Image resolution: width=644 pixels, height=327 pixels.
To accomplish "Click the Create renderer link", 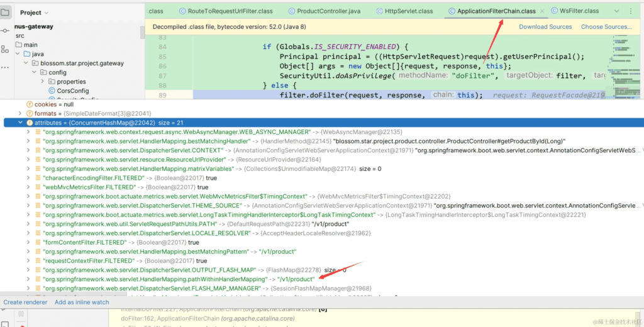I will pyautogui.click(x=25, y=302).
